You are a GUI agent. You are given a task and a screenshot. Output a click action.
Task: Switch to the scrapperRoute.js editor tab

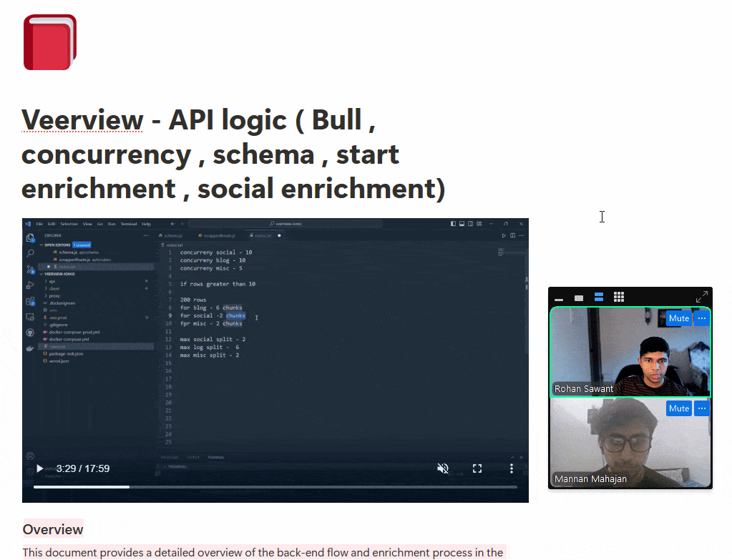coord(217,236)
